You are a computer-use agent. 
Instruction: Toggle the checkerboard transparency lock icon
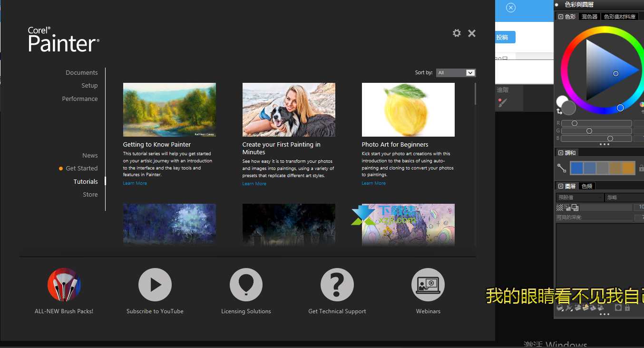(560, 208)
